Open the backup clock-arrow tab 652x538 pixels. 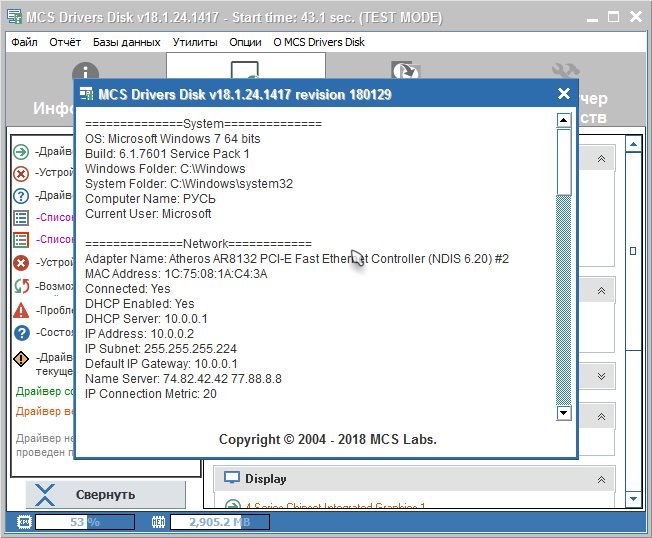[x=406, y=70]
